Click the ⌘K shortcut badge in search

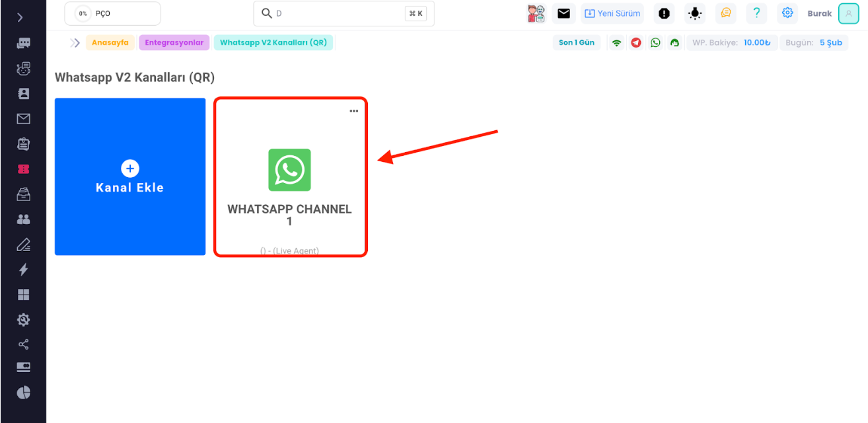[x=416, y=13]
